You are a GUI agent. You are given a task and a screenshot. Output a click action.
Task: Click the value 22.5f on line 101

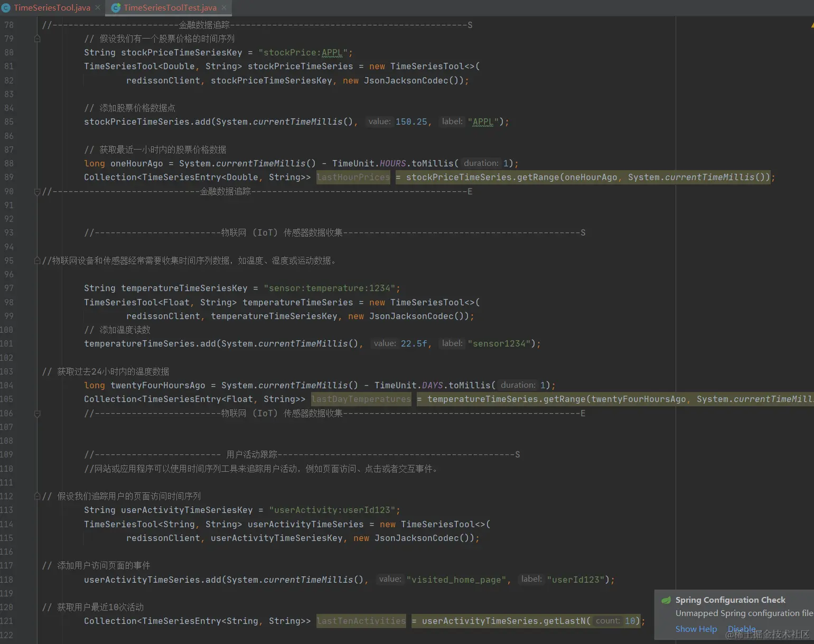pyautogui.click(x=414, y=343)
